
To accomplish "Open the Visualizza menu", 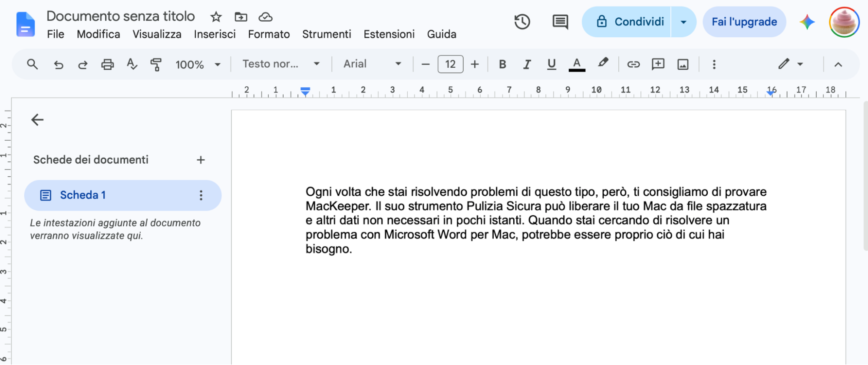I will (157, 34).
